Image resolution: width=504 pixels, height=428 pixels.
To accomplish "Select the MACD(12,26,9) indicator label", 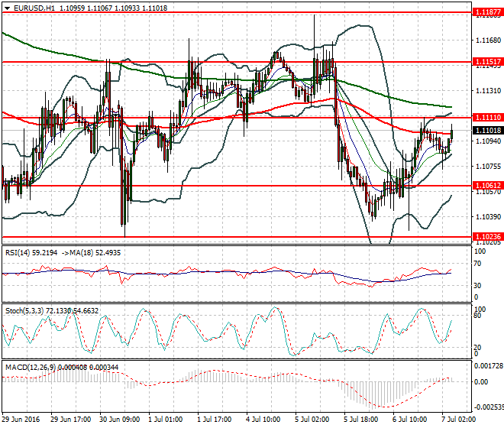I will coord(31,367).
